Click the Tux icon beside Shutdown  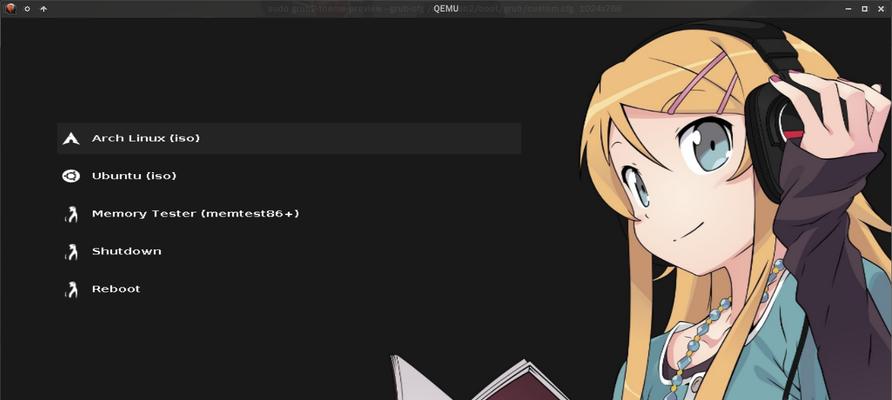click(71, 251)
